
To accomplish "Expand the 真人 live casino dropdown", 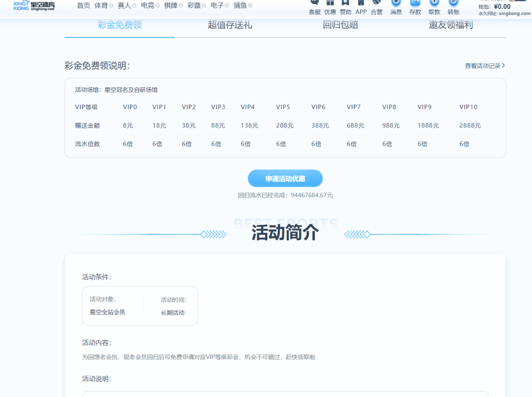I will [x=127, y=6].
